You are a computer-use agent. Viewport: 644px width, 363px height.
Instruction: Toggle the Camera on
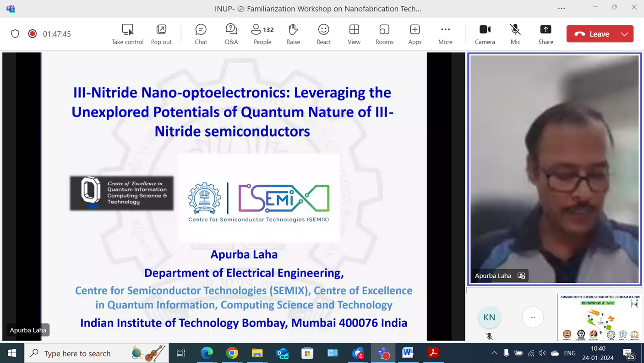[485, 34]
